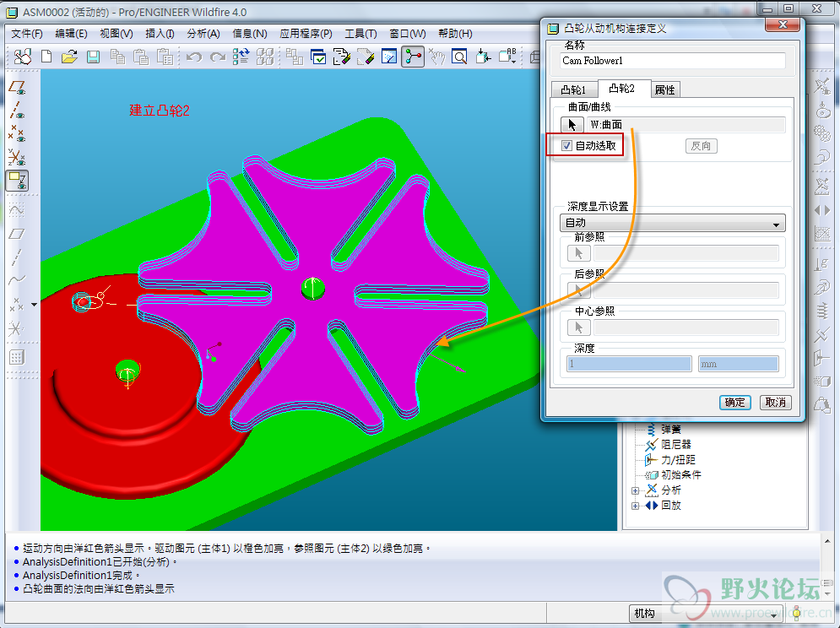Open the 信息(N) menu
This screenshot has width=840, height=628.
[250, 34]
